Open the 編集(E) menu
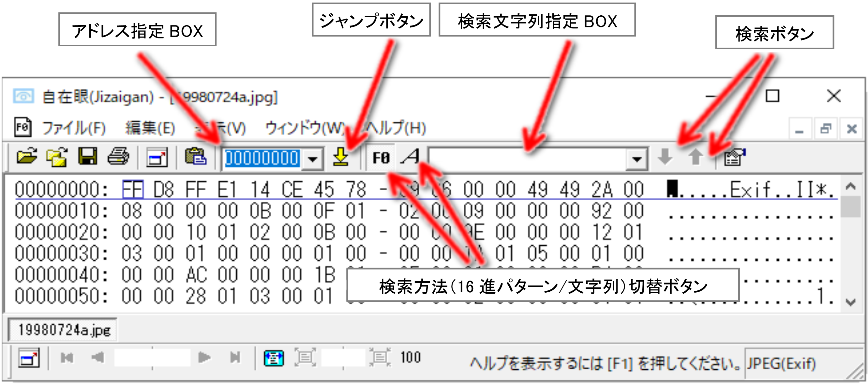Image resolution: width=868 pixels, height=385 pixels. 150,128
